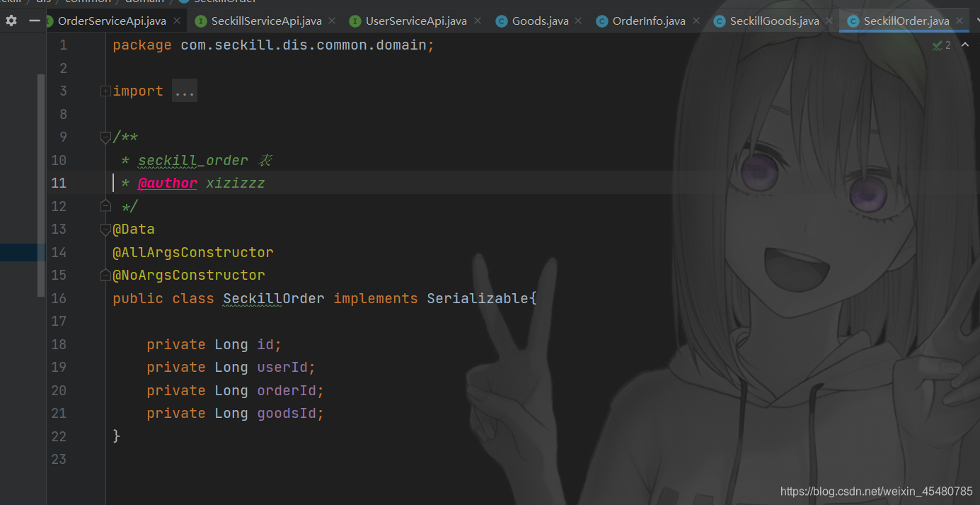Screen dimensions: 980x505
Task: Close the OrderServiceApi.java tab
Action: click(176, 21)
